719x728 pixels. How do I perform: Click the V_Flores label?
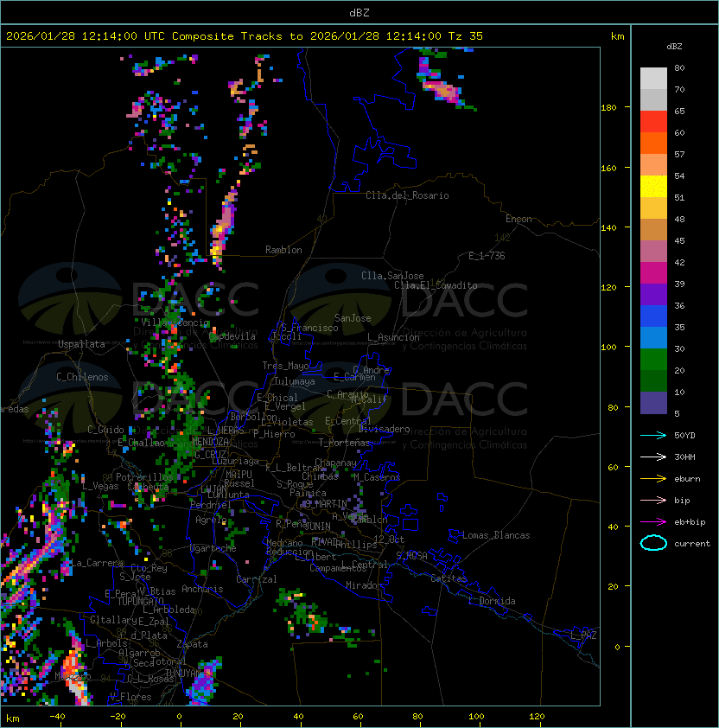(130, 697)
